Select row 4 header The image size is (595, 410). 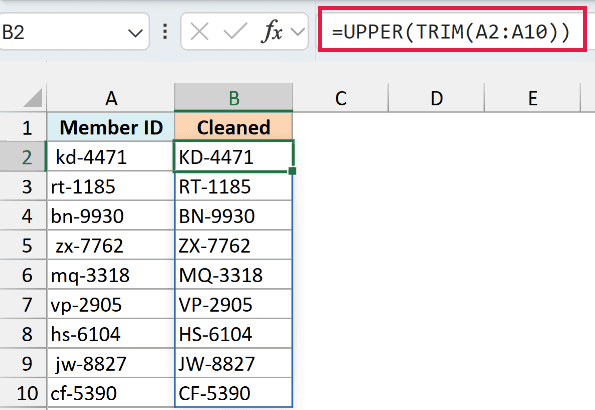pos(23,216)
